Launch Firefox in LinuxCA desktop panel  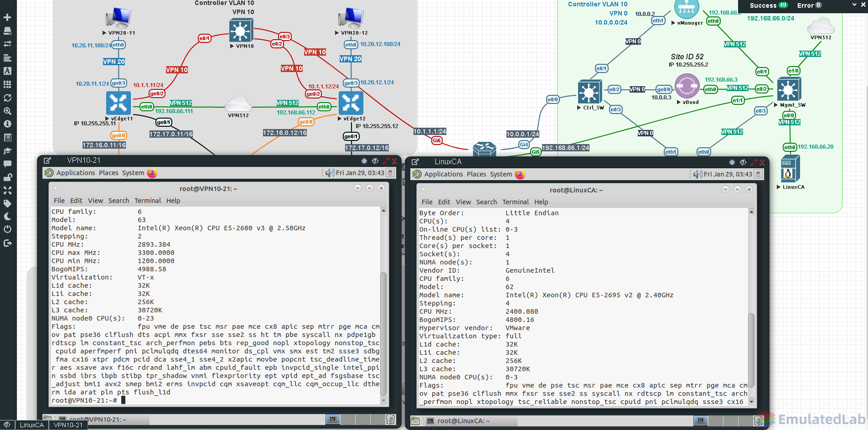520,175
